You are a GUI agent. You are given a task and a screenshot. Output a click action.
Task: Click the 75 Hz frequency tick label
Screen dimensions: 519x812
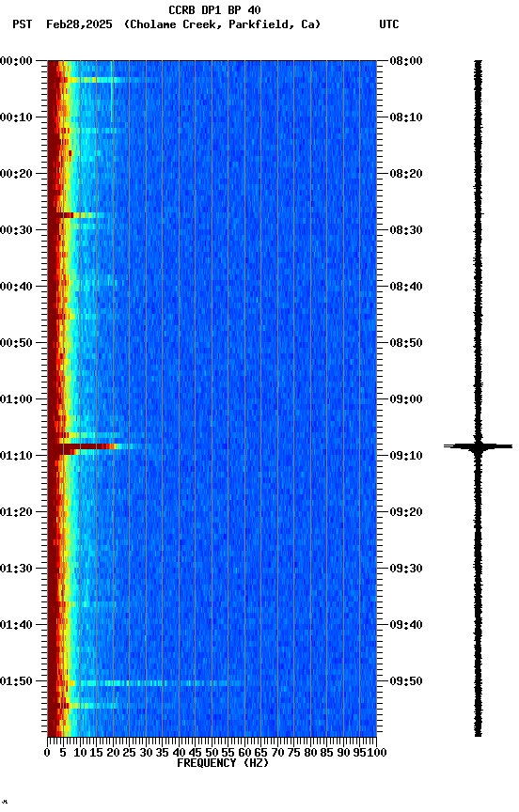(x=293, y=753)
